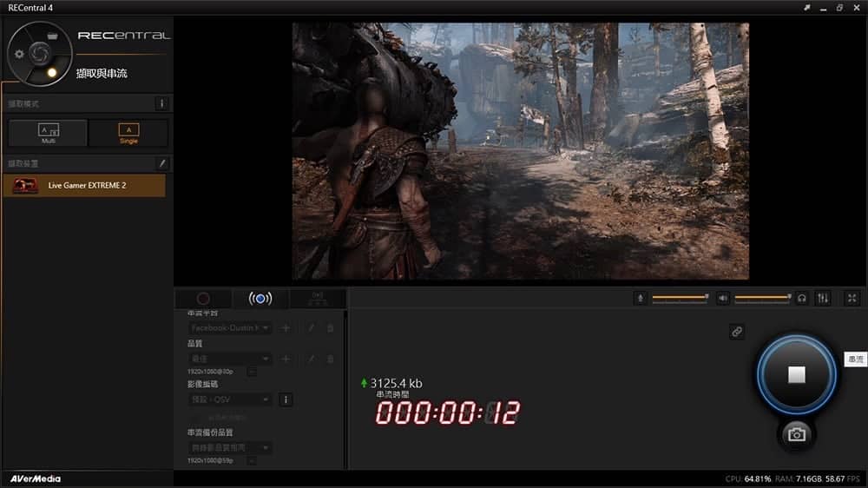Open the file management folder icon in dial
Image resolution: width=868 pixels, height=488 pixels.
52,36
